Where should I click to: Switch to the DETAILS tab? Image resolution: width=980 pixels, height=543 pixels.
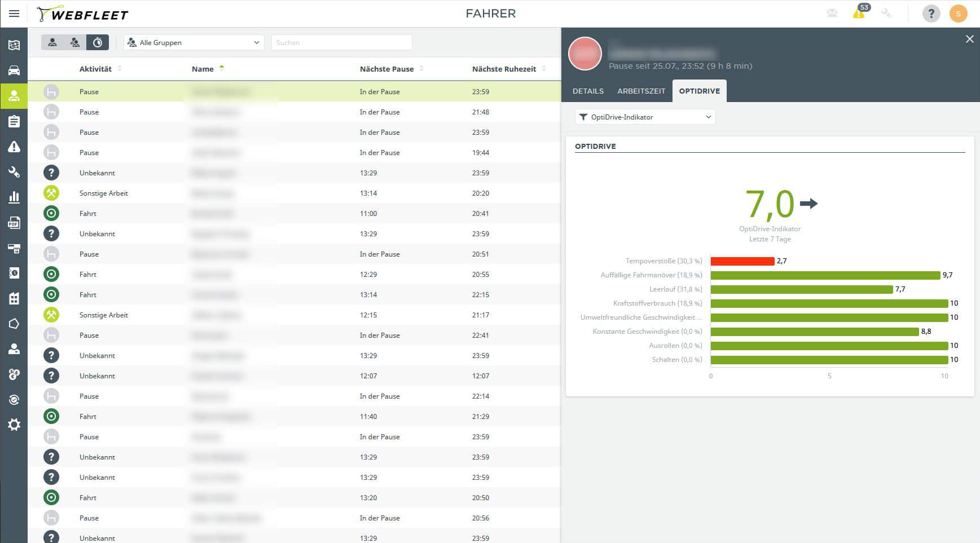click(588, 91)
